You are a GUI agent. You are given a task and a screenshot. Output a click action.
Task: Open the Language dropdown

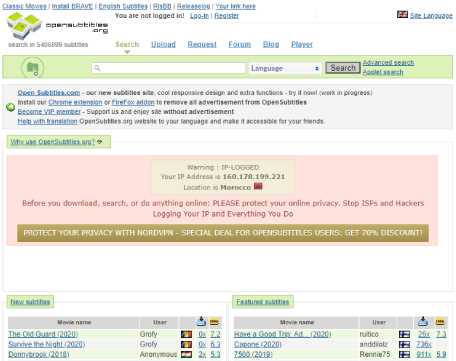coord(285,68)
